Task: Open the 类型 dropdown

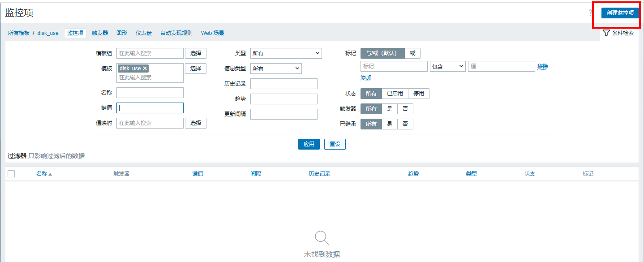Action: click(286, 53)
